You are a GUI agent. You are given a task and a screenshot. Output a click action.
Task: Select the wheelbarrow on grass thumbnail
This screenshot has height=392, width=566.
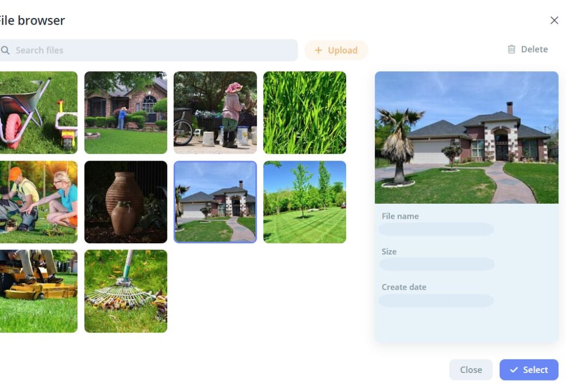click(37, 113)
